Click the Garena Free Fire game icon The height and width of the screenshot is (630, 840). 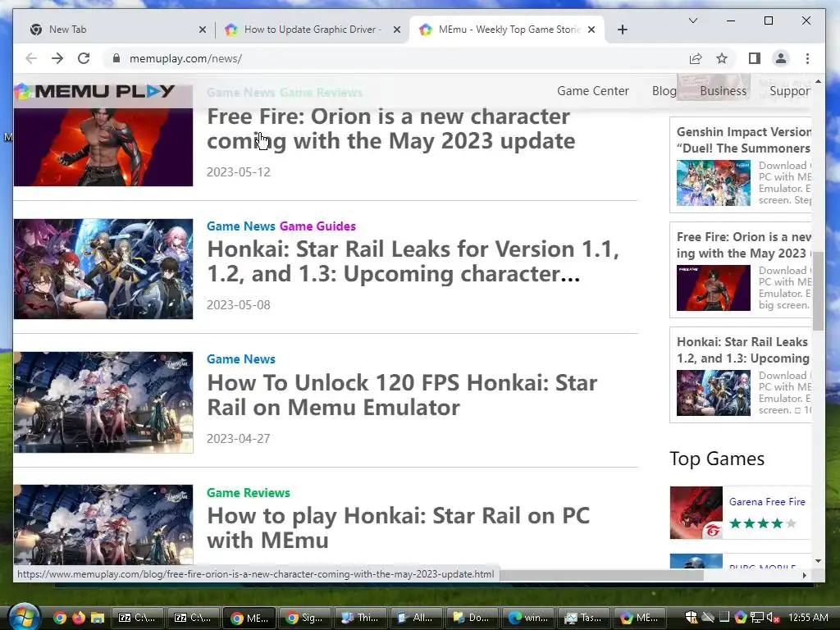696,513
